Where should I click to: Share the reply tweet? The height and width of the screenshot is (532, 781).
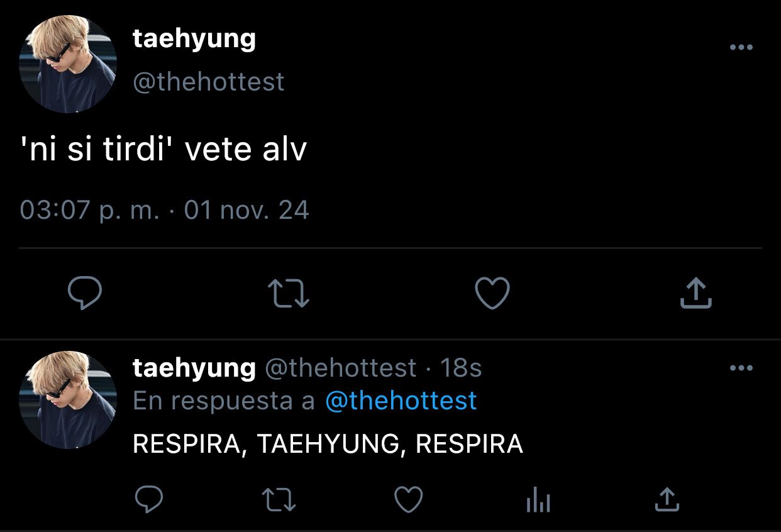point(667,500)
